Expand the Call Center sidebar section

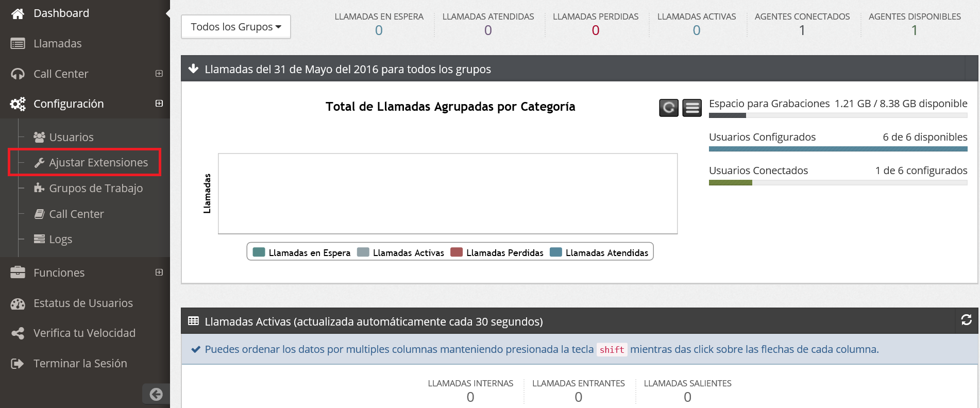point(159,74)
